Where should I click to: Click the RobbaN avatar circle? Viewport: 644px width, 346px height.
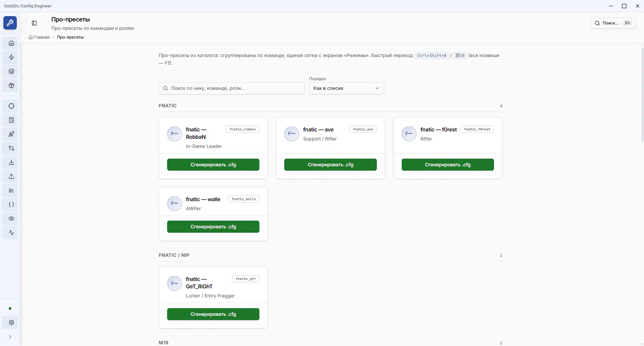coord(175,134)
